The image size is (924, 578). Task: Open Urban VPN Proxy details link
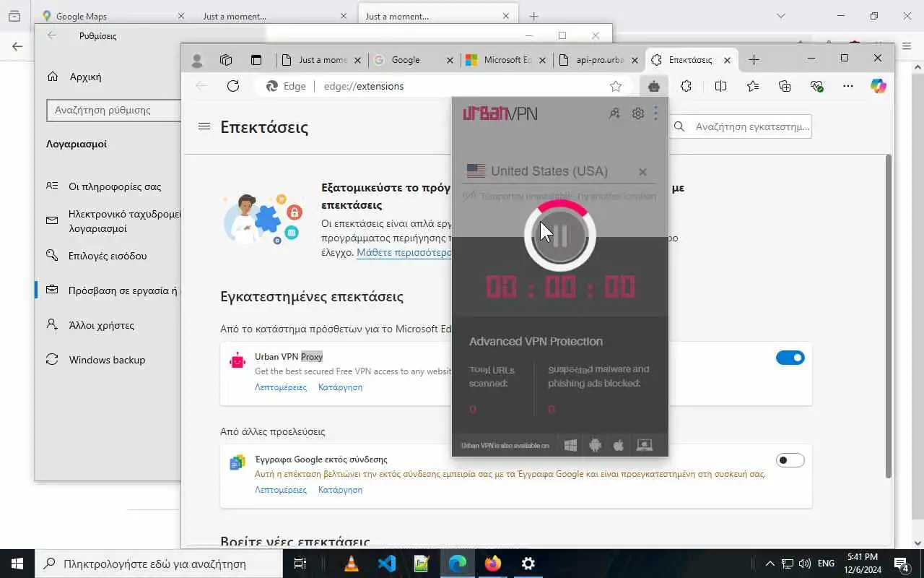[281, 387]
